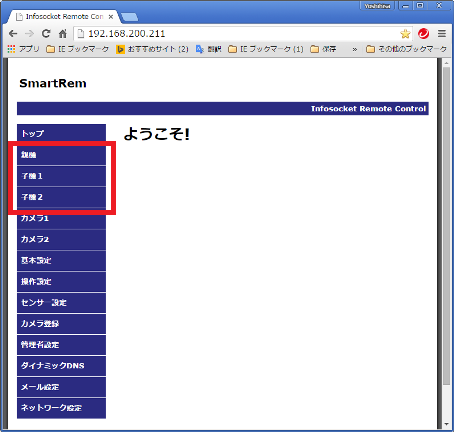Select トップ in the side menu
Image resolution: width=454 pixels, height=432 pixels.
pyautogui.click(x=61, y=134)
